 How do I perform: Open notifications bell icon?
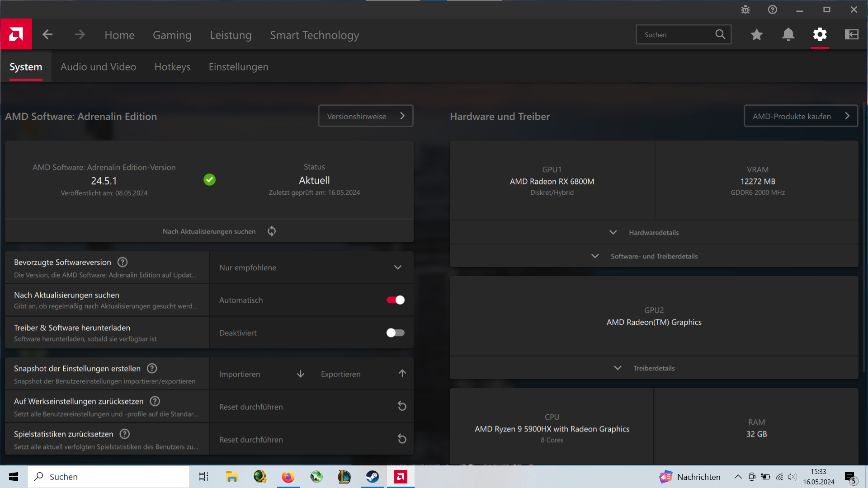[x=788, y=35]
